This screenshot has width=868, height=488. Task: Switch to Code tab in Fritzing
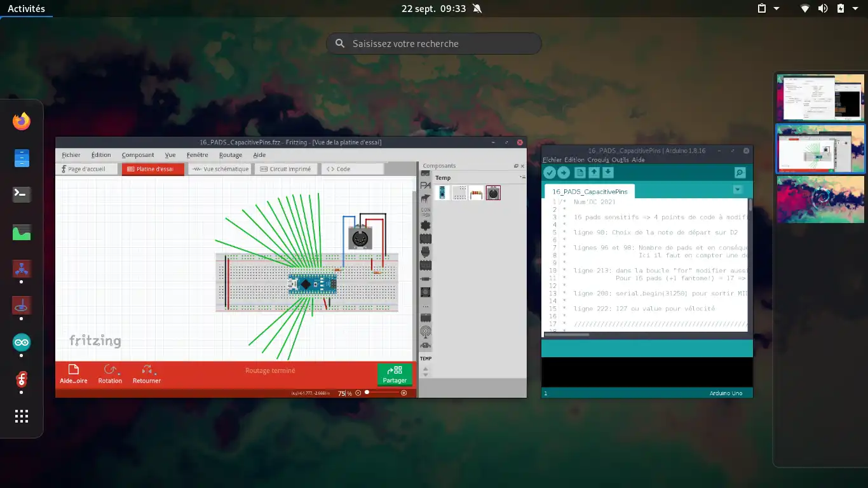(x=353, y=169)
